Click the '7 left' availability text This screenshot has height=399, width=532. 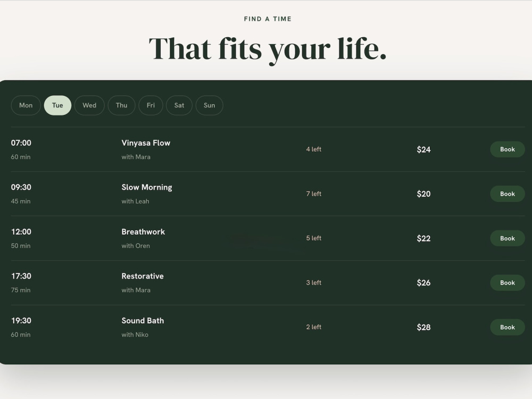tap(313, 194)
